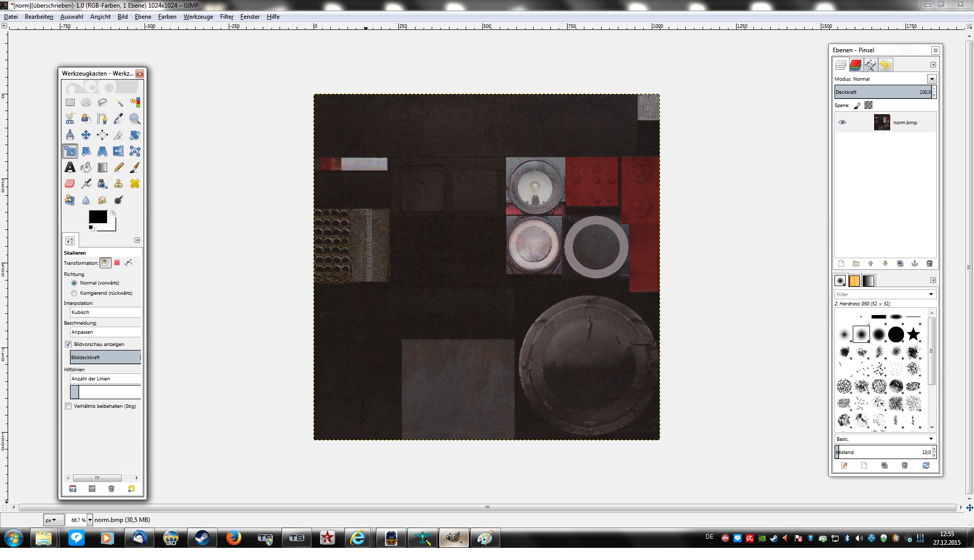Select the Fuzzy Select magic wand tool

tap(119, 102)
